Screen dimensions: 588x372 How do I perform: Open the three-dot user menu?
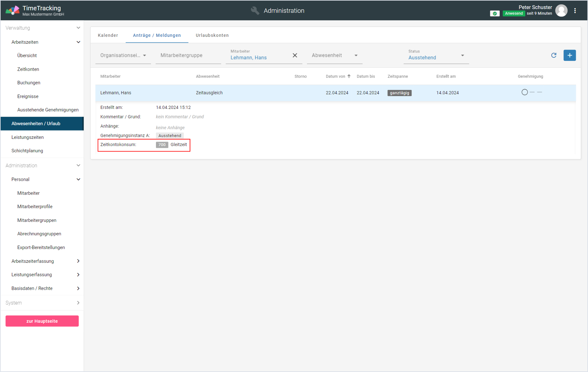pyautogui.click(x=575, y=11)
